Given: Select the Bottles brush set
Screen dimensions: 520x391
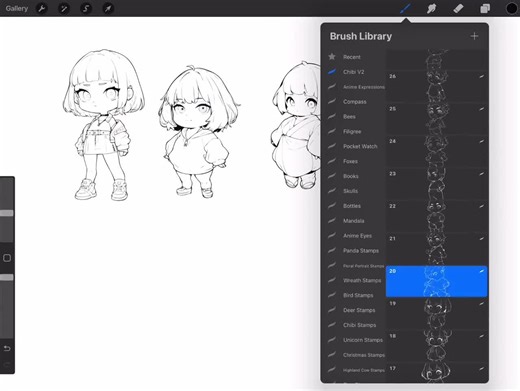Looking at the screenshot, I should coord(356,206).
